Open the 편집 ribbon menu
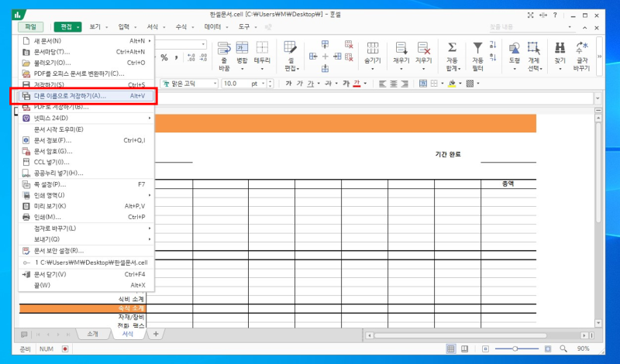The height and width of the screenshot is (364, 620). point(67,27)
